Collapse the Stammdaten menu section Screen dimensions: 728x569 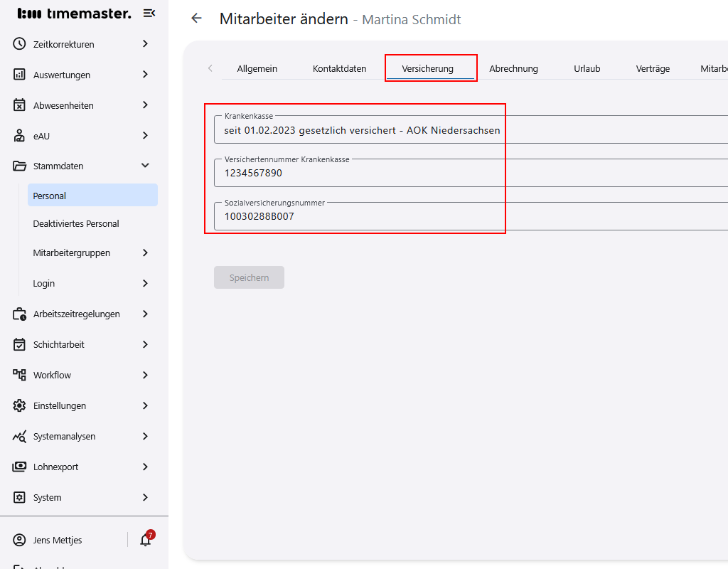(145, 166)
